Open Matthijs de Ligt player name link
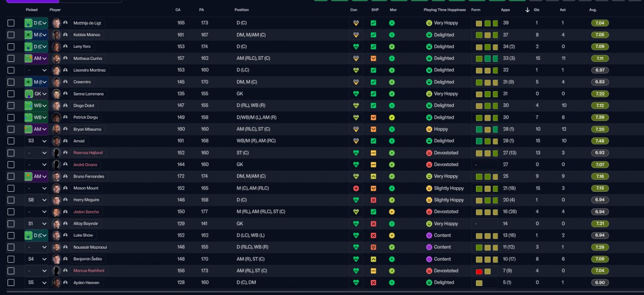The height and width of the screenshot is (295, 644). [x=88, y=23]
